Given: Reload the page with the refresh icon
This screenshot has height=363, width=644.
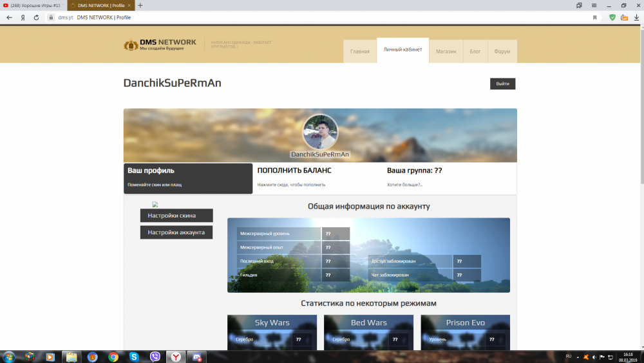Looking at the screenshot, I should (36, 17).
